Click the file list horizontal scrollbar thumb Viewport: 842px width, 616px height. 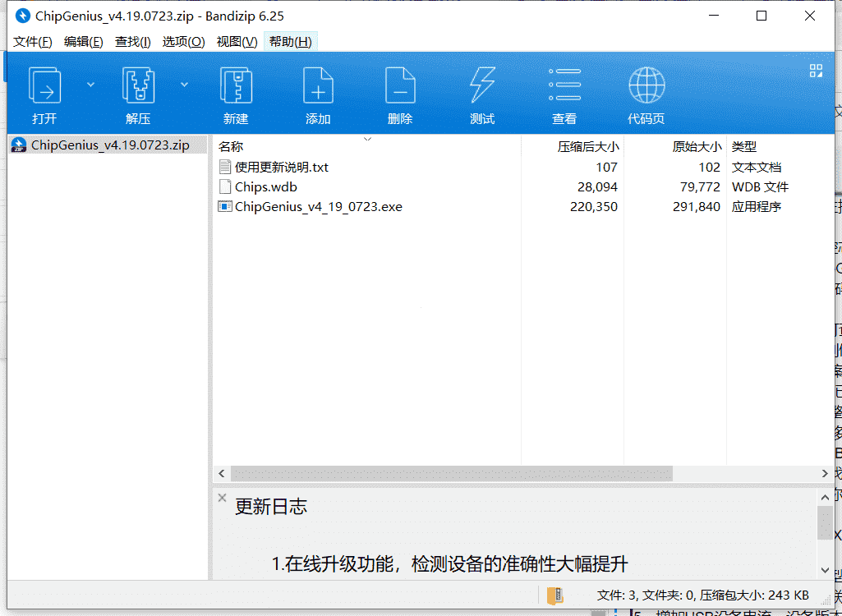(451, 474)
